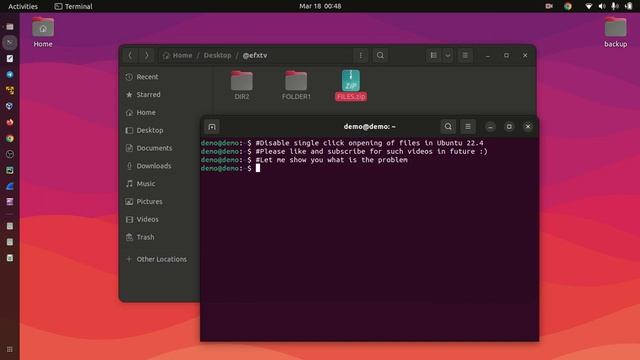Expand view options dropdown arrow in Files
This screenshot has width=640, height=360.
[448, 55]
